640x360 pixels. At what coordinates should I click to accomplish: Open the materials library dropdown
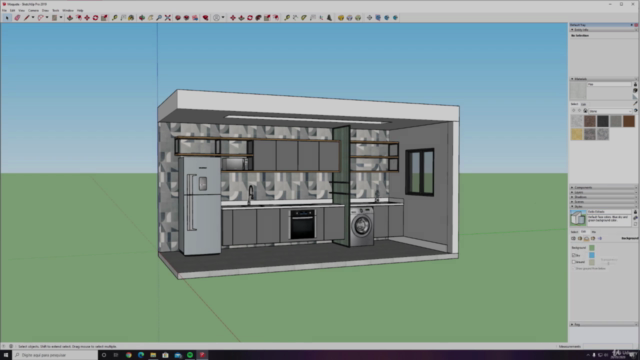(x=610, y=111)
